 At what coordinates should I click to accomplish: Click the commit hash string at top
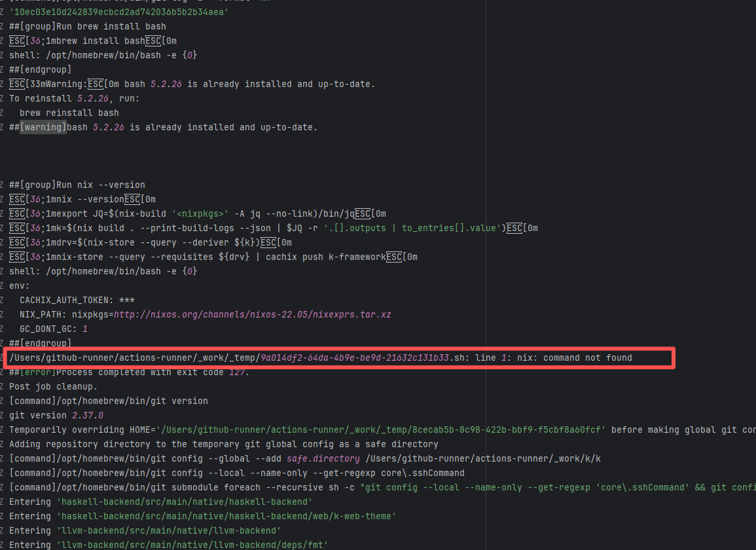(119, 12)
